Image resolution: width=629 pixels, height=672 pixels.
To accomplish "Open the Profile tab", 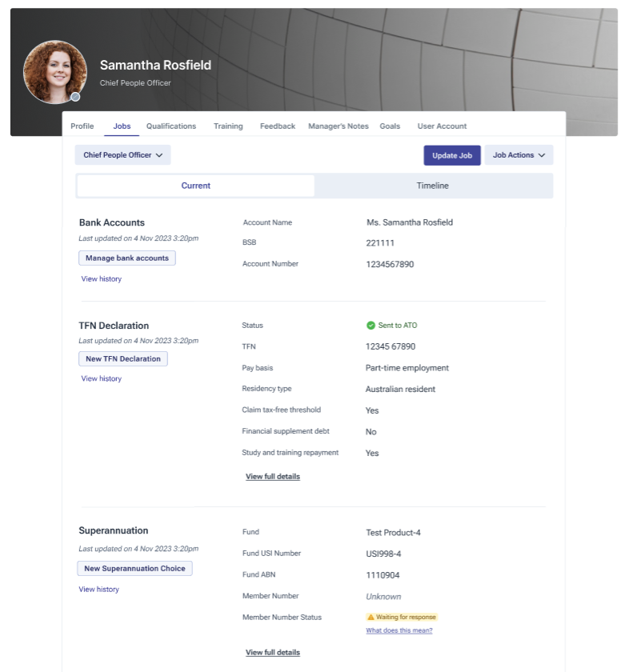I will (x=82, y=126).
